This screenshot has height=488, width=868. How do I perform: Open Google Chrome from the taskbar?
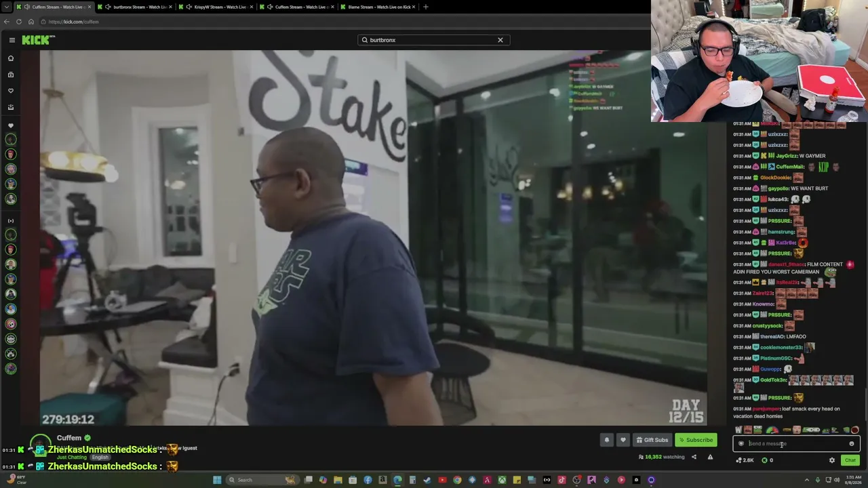[457, 480]
